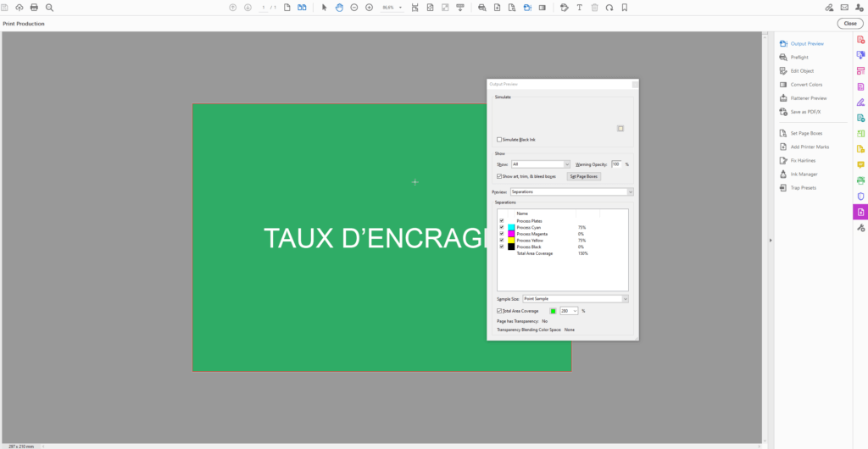Uncheck Process Black separation
This screenshot has height=449, width=868.
coord(502,247)
